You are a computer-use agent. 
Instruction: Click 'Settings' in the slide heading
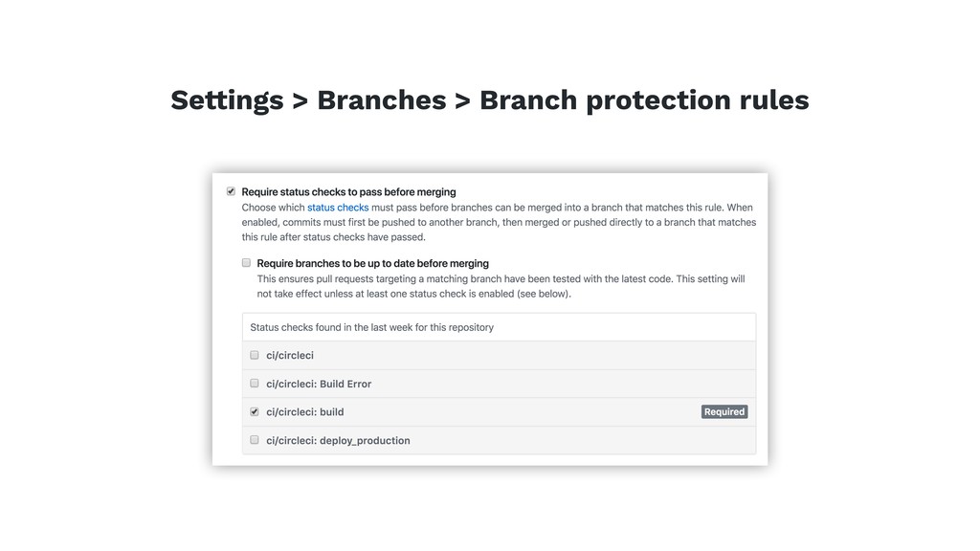227,100
